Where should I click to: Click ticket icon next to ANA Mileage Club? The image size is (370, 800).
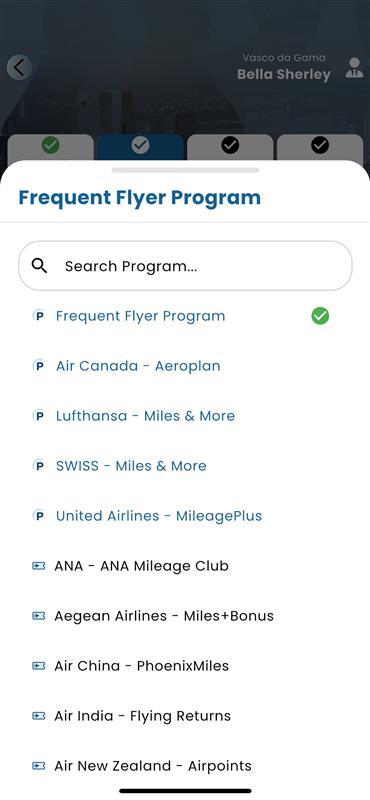[38, 566]
